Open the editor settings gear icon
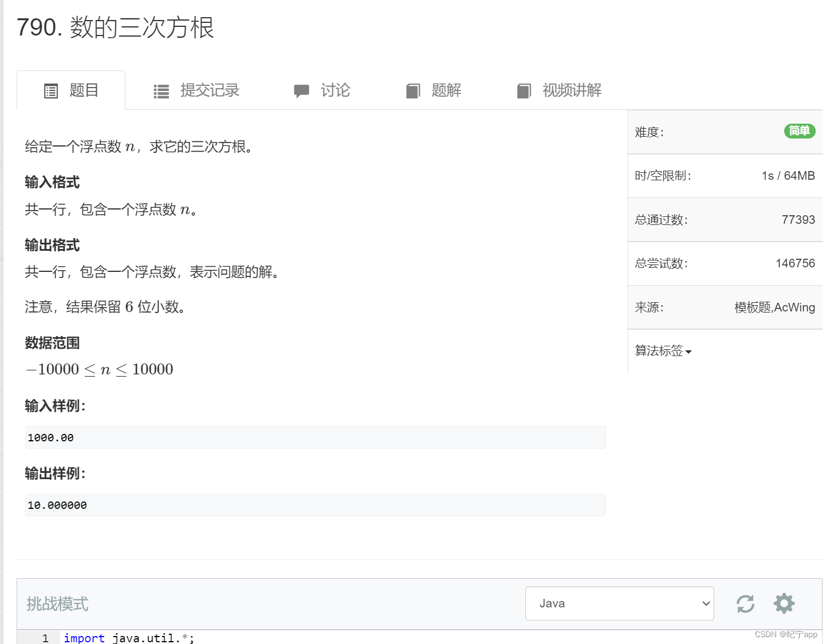Image resolution: width=826 pixels, height=644 pixels. click(x=784, y=603)
